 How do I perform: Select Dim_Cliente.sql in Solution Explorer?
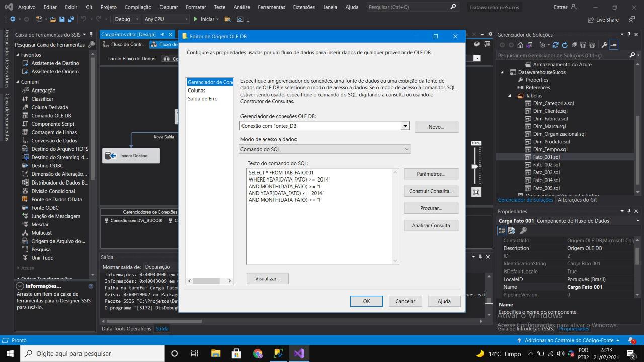pos(550,111)
